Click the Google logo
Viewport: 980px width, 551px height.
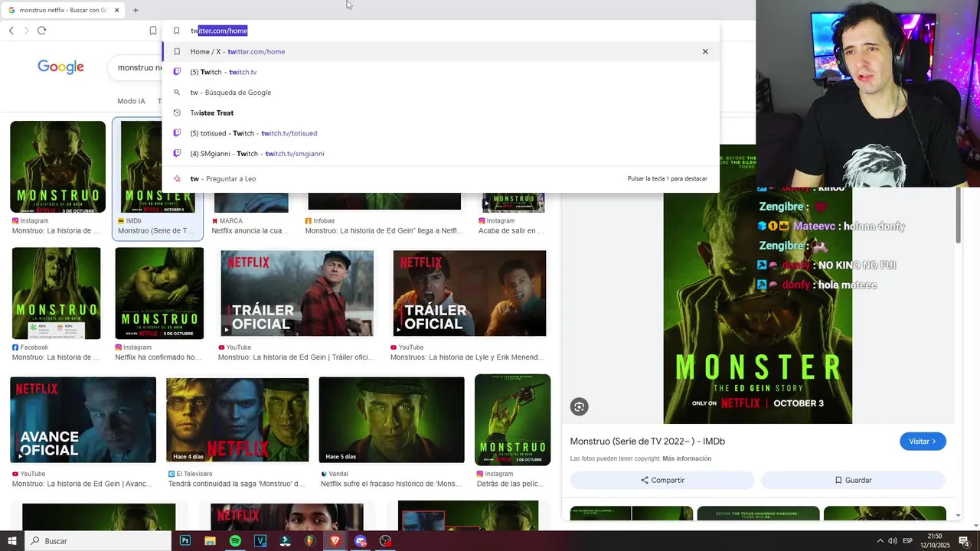(x=60, y=67)
